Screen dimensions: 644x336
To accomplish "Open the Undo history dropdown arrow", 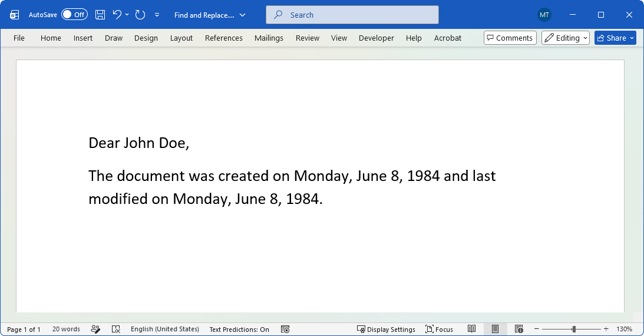I will pyautogui.click(x=127, y=15).
